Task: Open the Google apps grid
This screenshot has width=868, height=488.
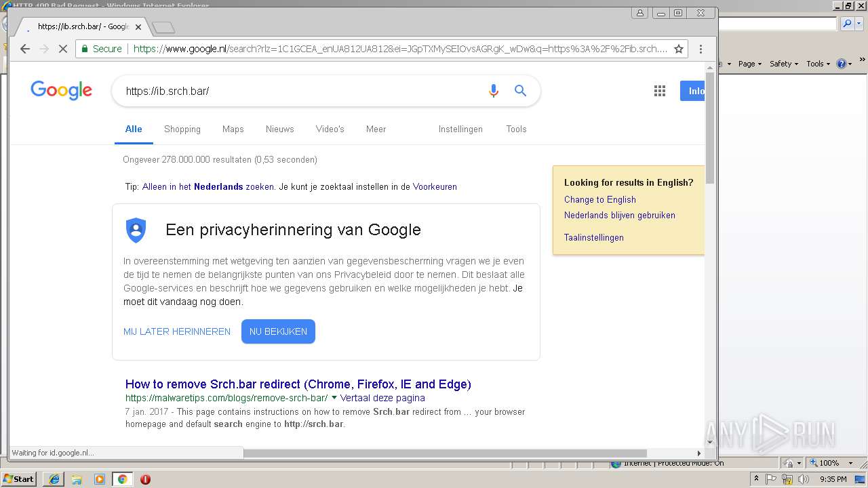Action: click(659, 91)
